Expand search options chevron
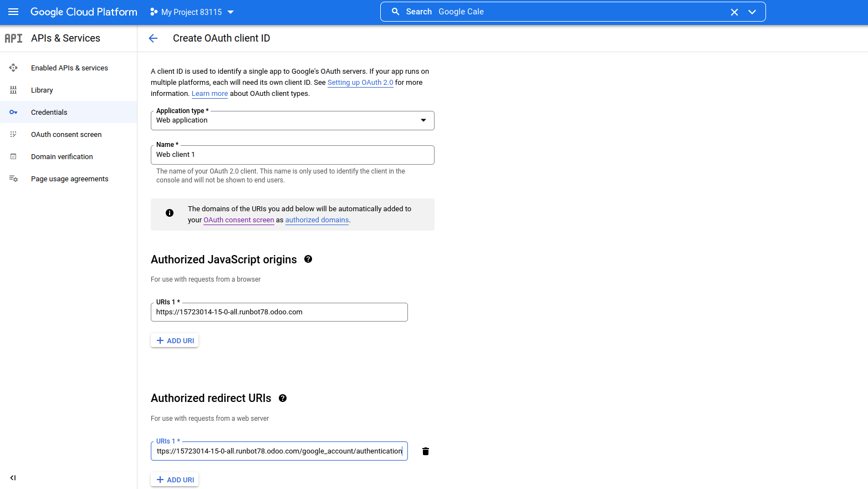 [752, 12]
